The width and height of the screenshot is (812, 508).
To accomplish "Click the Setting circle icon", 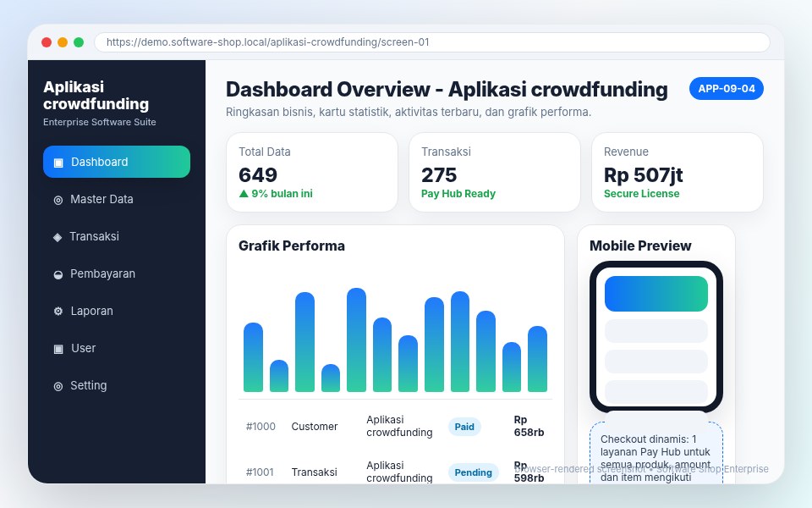I will pos(58,386).
